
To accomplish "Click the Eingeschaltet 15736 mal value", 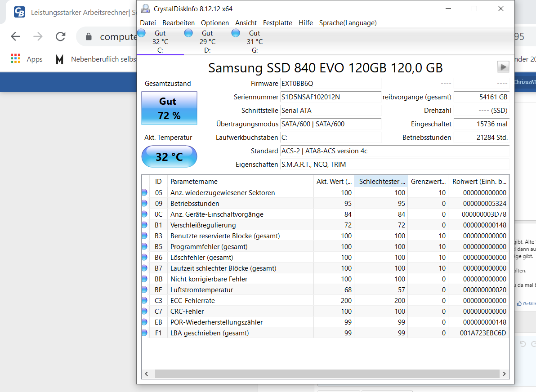I will 482,124.
